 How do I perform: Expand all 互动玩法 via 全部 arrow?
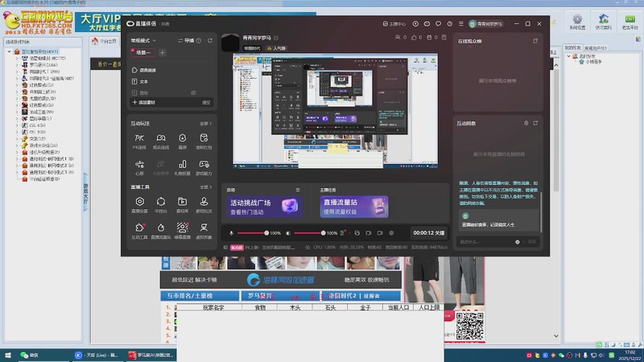(206, 124)
